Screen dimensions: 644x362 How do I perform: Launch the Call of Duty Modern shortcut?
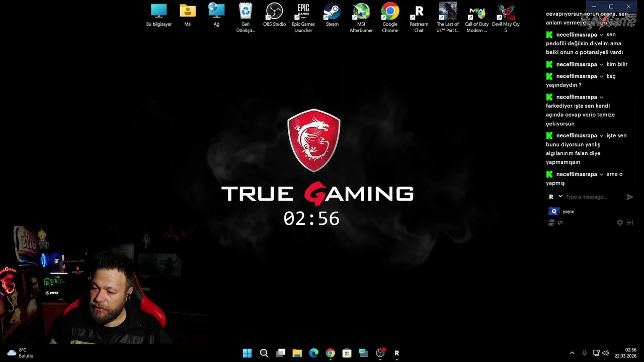[477, 18]
